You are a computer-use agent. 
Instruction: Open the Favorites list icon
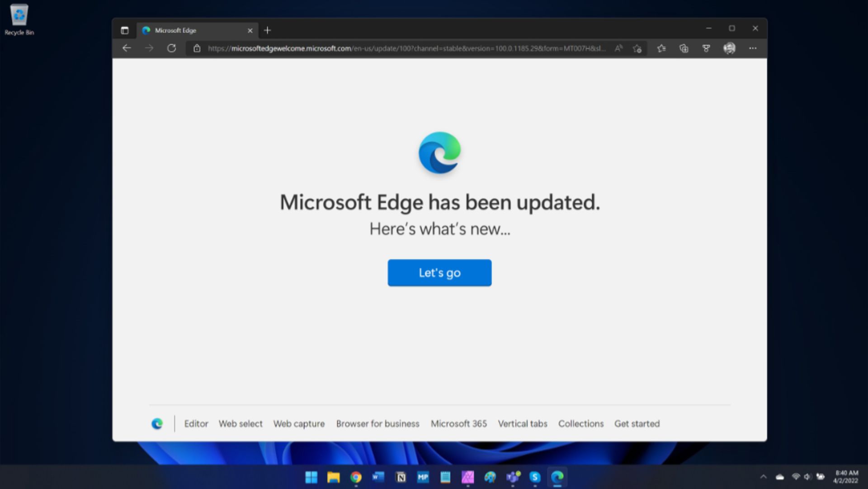(661, 48)
